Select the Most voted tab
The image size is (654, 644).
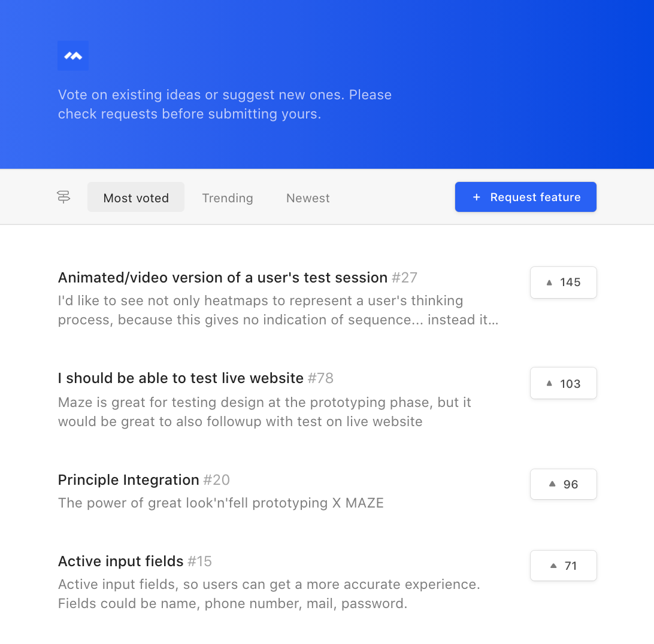tap(136, 197)
